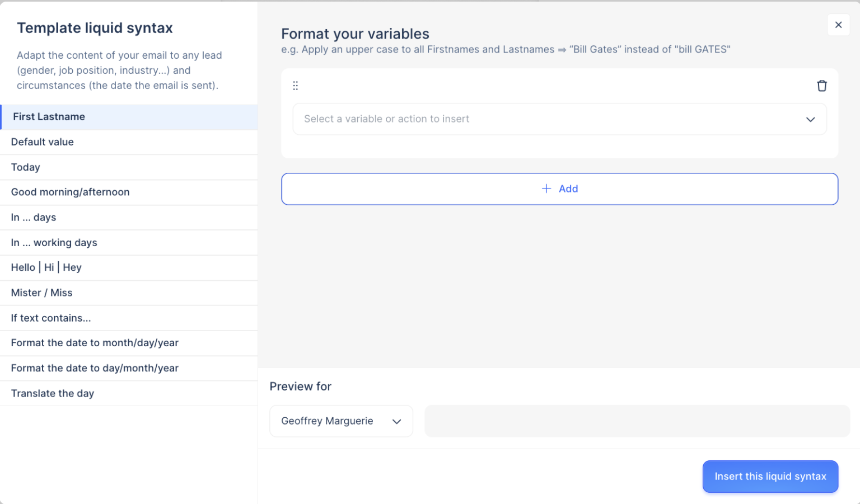Close the Format your variables dialog
Image resolution: width=860 pixels, height=504 pixels.
coord(838,25)
